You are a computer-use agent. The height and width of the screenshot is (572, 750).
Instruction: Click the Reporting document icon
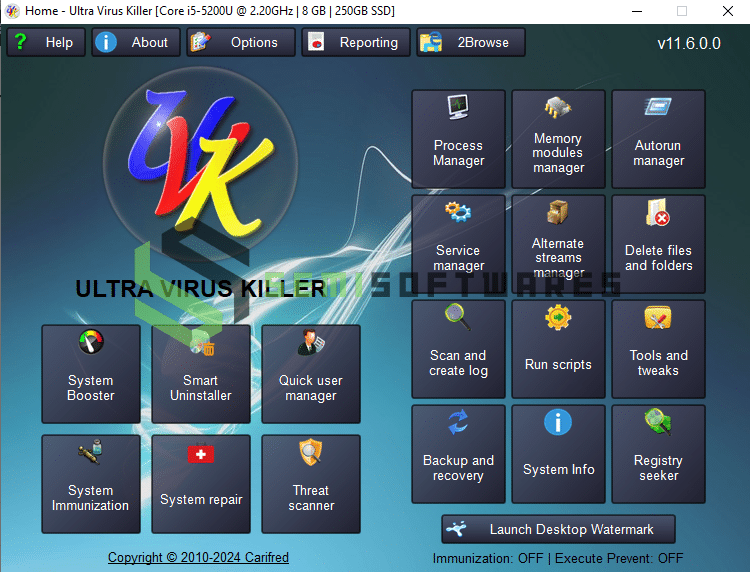[x=316, y=42]
